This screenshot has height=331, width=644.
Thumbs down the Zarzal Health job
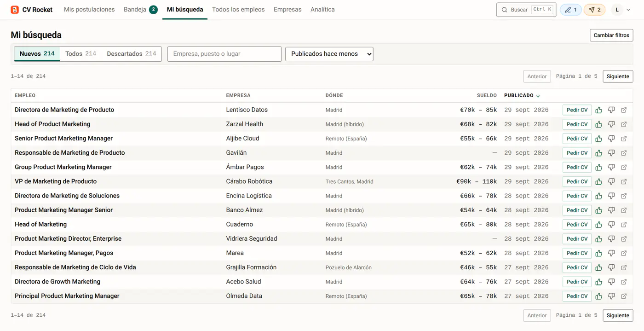pos(611,124)
